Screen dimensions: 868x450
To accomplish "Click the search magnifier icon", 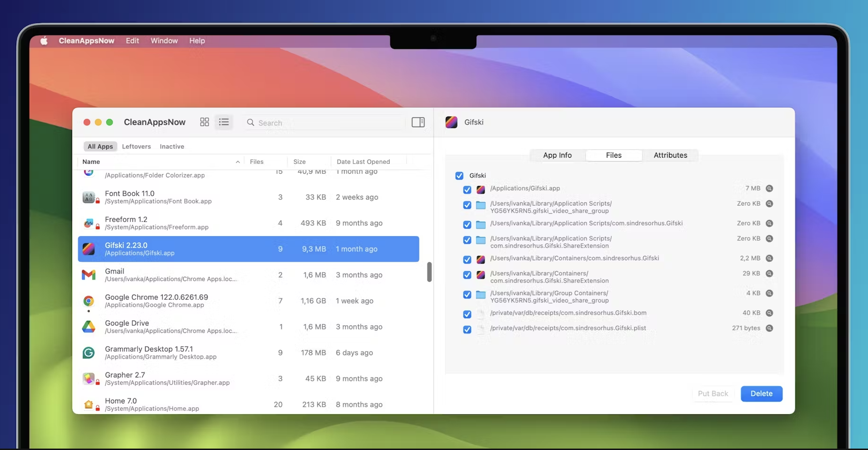I will click(251, 122).
